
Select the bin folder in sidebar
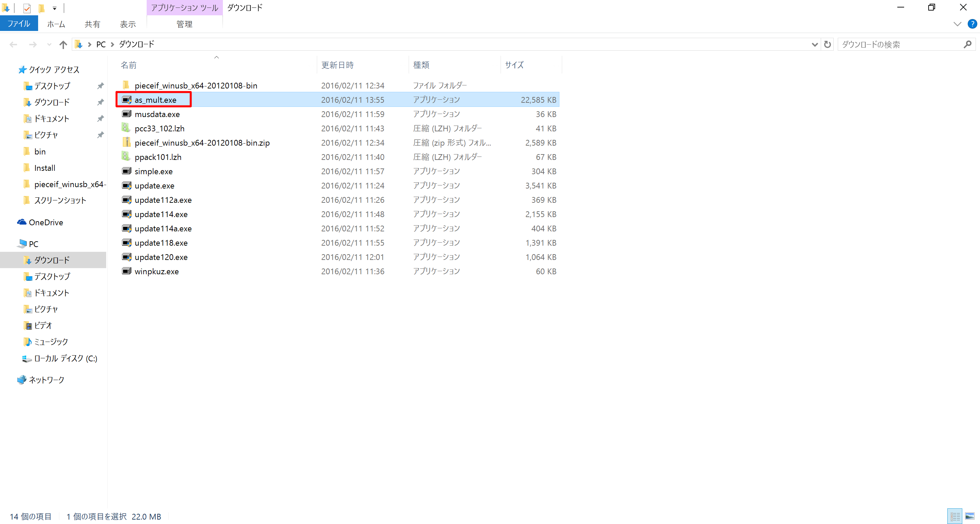coord(40,151)
